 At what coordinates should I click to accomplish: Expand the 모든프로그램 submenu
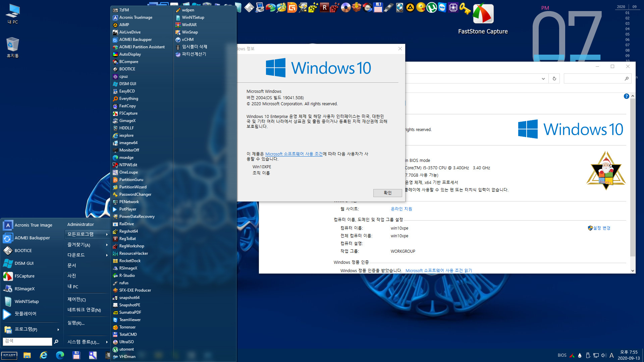coord(87,234)
